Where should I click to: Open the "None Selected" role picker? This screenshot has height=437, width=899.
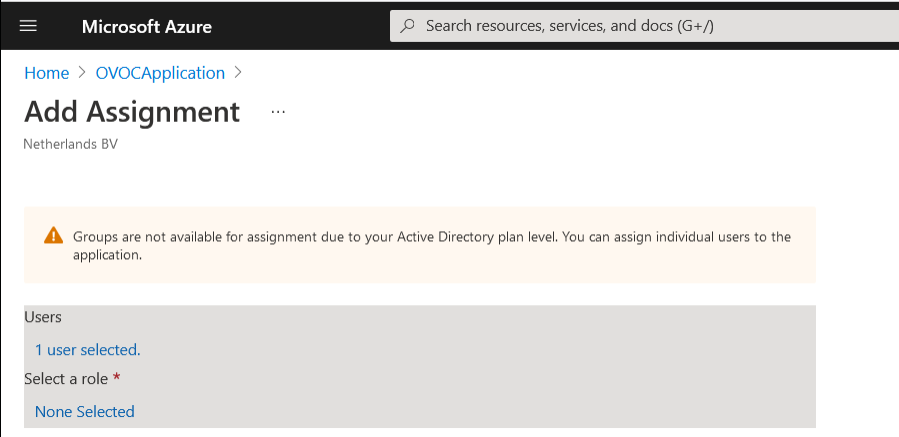click(84, 411)
